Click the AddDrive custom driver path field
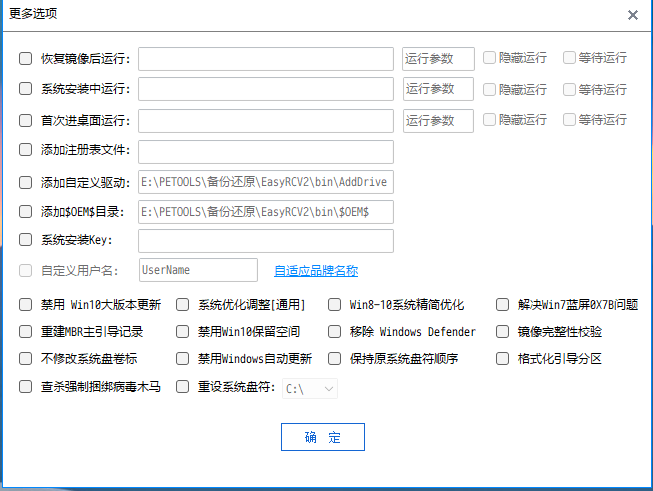653x491 pixels. coord(266,182)
